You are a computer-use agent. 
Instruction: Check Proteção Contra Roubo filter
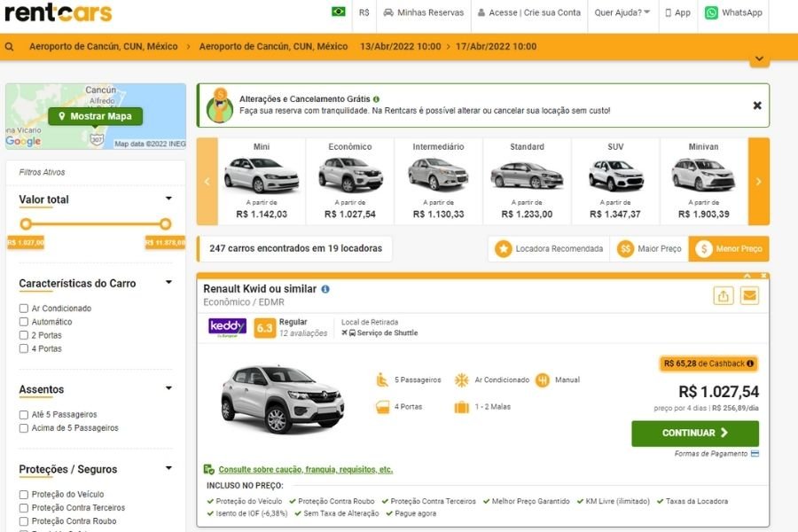[23, 521]
